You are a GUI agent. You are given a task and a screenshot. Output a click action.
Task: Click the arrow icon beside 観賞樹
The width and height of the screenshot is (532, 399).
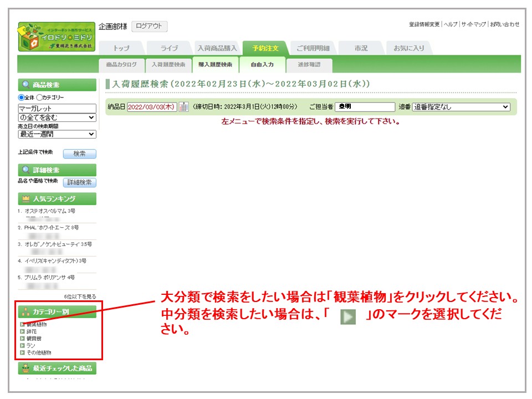pos(22,338)
